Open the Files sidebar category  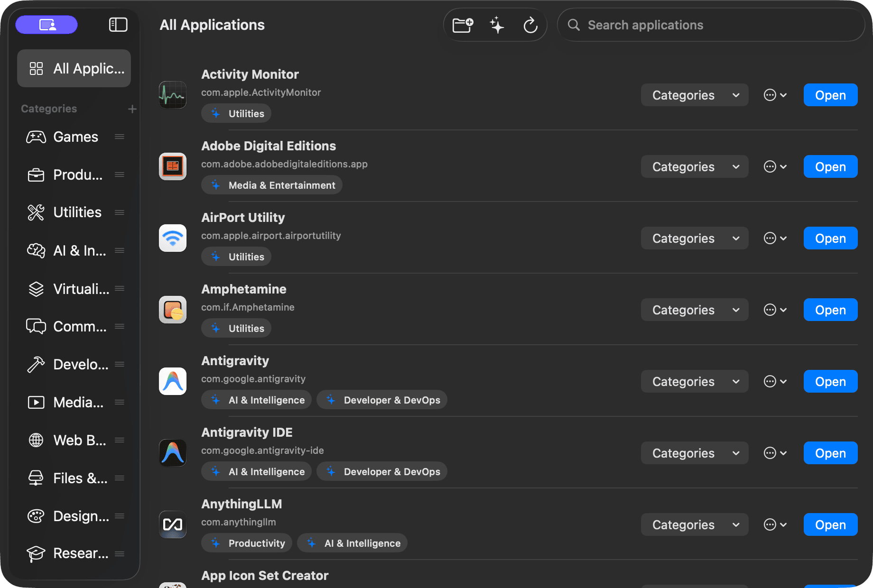(74, 478)
